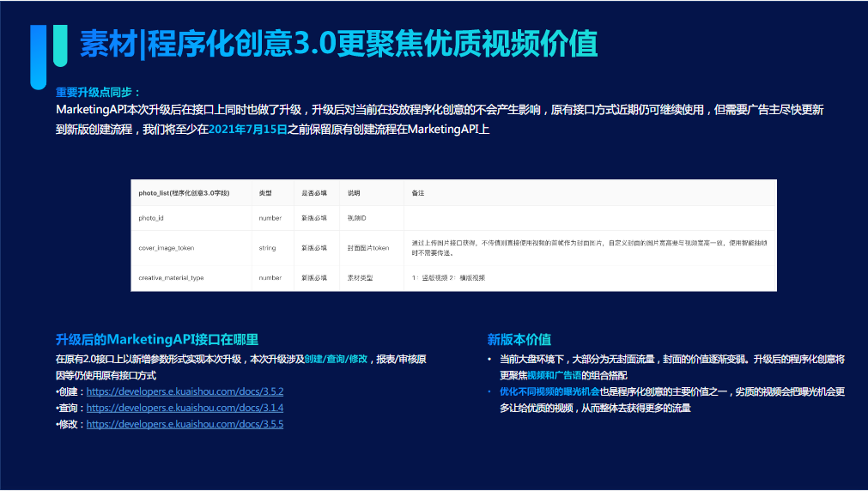
Task: Click the slide title 素材|程序化创意3.0
Action: coord(338,44)
